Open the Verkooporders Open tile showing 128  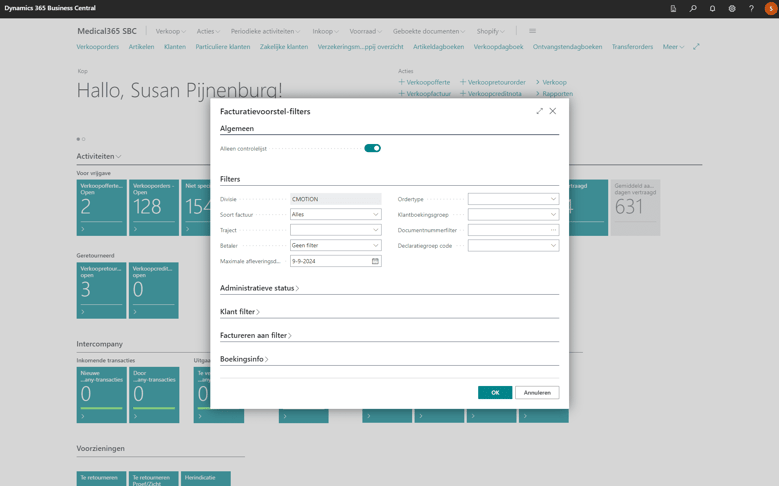coord(154,208)
